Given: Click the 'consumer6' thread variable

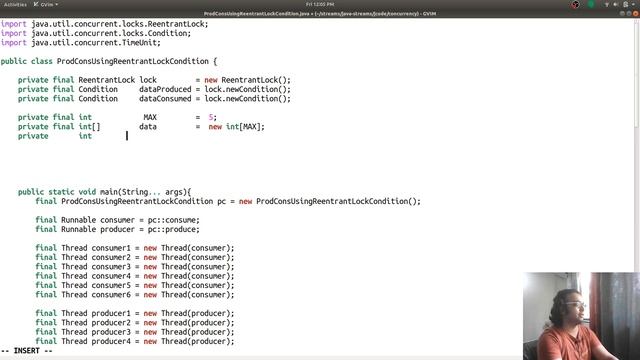Looking at the screenshot, I should point(111,295).
